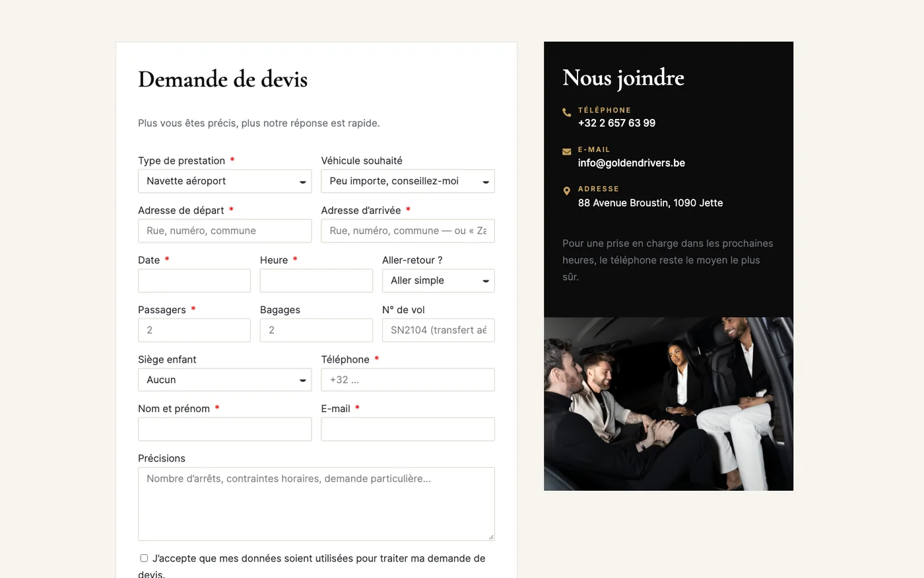
Task: Click the Bagages number field
Action: (316, 330)
